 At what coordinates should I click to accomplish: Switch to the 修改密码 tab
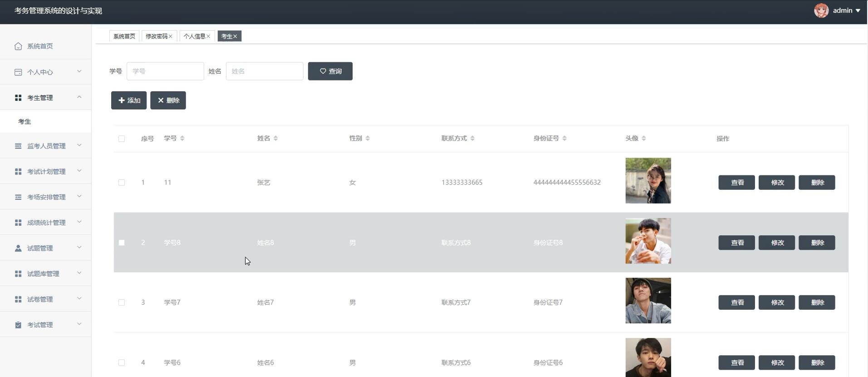click(x=157, y=36)
